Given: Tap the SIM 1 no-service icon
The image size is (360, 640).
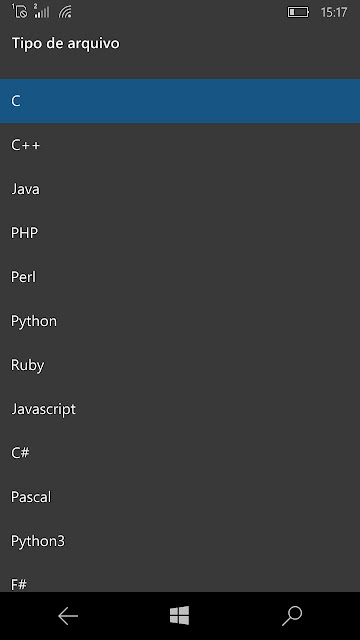Looking at the screenshot, I should tap(20, 11).
